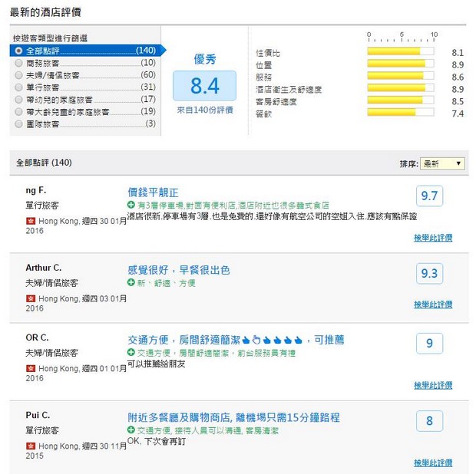Select the 帶幼兒的家庭旅客 (17) radio filter

[x=19, y=100]
